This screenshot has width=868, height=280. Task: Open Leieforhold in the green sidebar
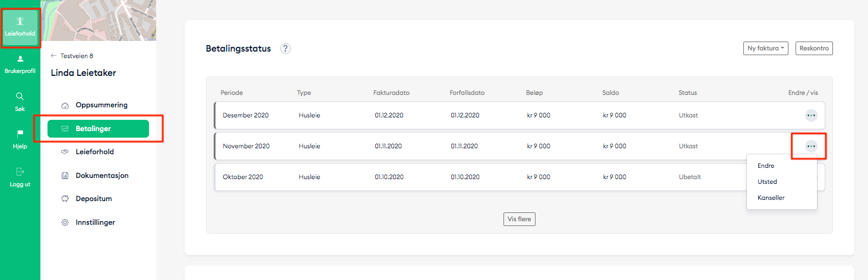20,27
